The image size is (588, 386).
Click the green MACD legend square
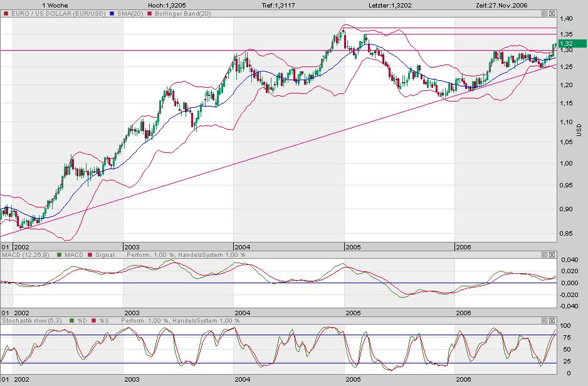click(59, 255)
